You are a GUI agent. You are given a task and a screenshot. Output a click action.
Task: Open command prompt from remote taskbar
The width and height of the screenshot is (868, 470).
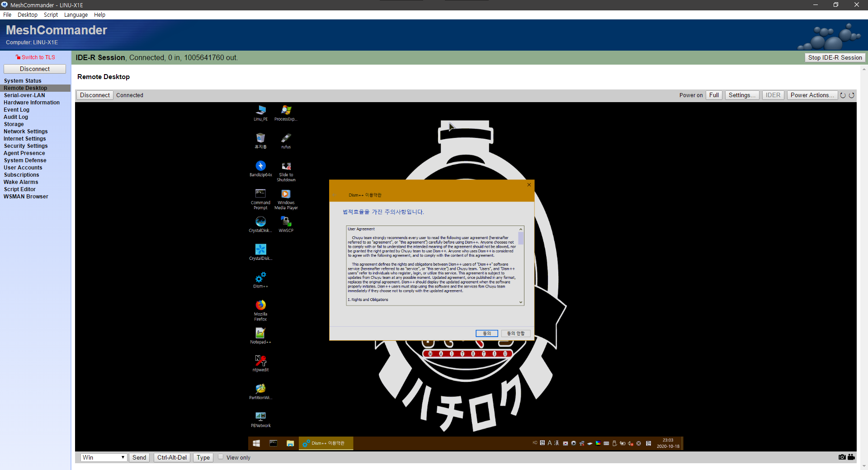pos(274,443)
